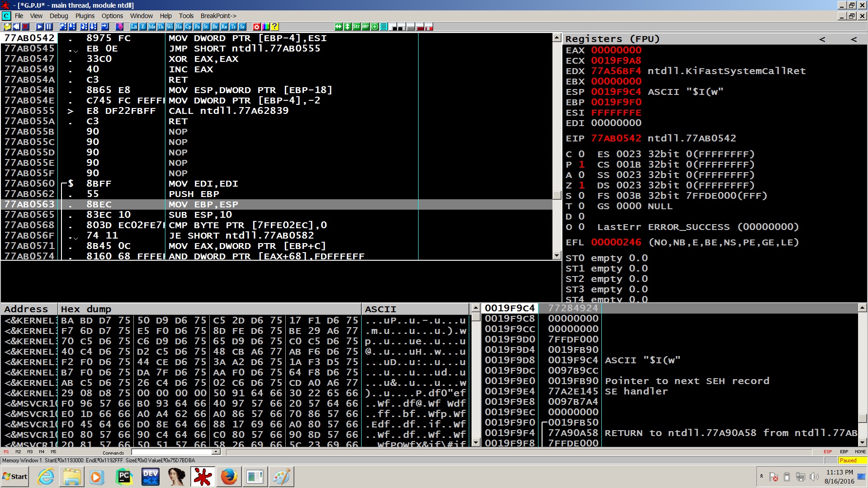Open the Debug menu

(x=59, y=16)
